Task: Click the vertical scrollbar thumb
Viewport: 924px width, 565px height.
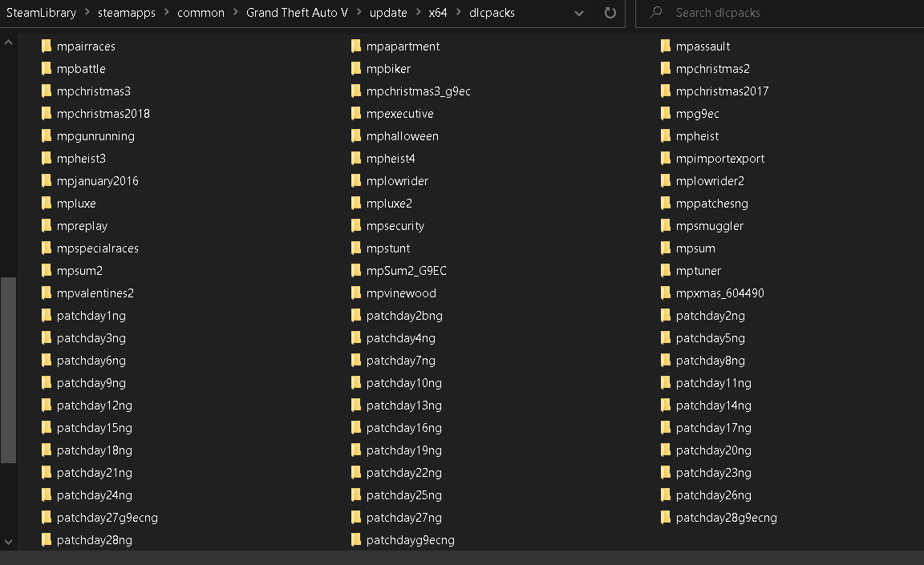Action: pos(8,370)
